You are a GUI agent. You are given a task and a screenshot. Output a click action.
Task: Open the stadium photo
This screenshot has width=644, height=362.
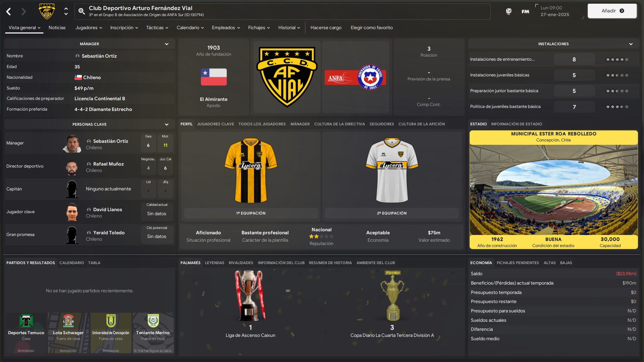pyautogui.click(x=553, y=190)
